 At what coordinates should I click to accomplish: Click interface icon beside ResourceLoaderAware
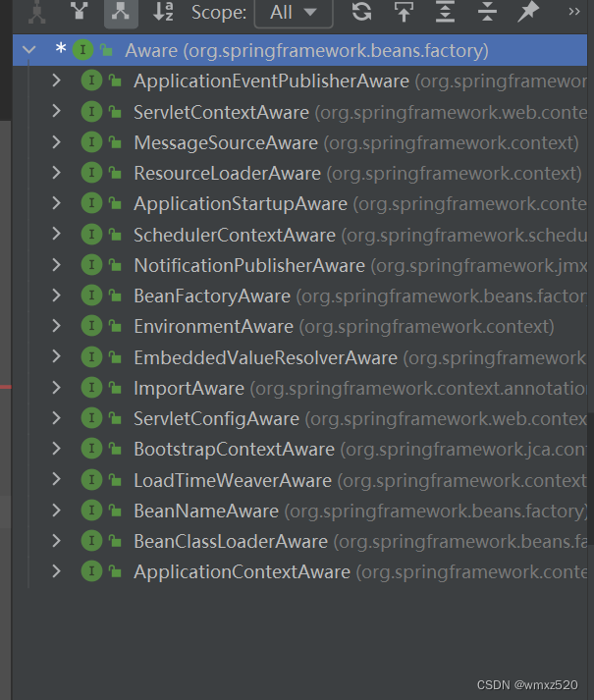(x=92, y=173)
